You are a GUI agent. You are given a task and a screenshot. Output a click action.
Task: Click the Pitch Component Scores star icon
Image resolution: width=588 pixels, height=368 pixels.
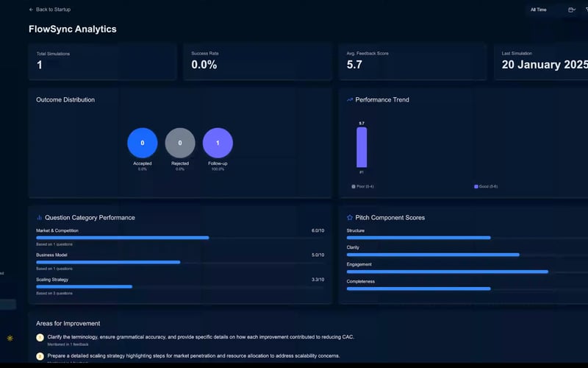350,217
